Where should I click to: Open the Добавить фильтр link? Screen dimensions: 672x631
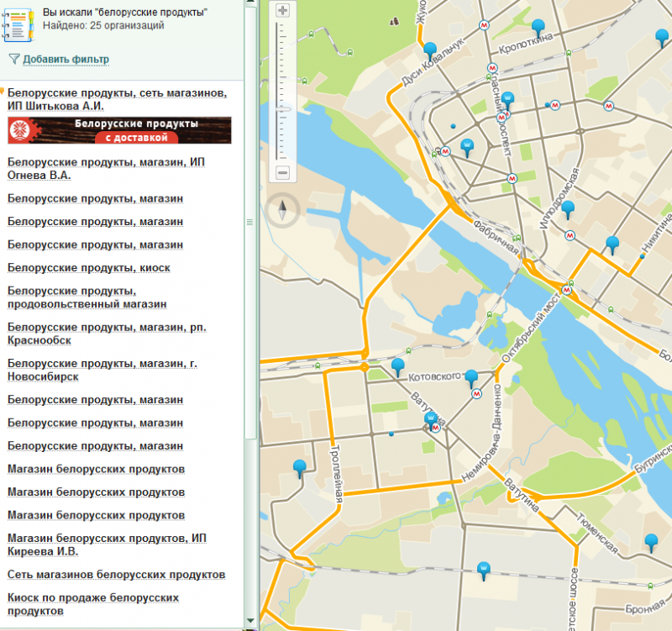(66, 60)
